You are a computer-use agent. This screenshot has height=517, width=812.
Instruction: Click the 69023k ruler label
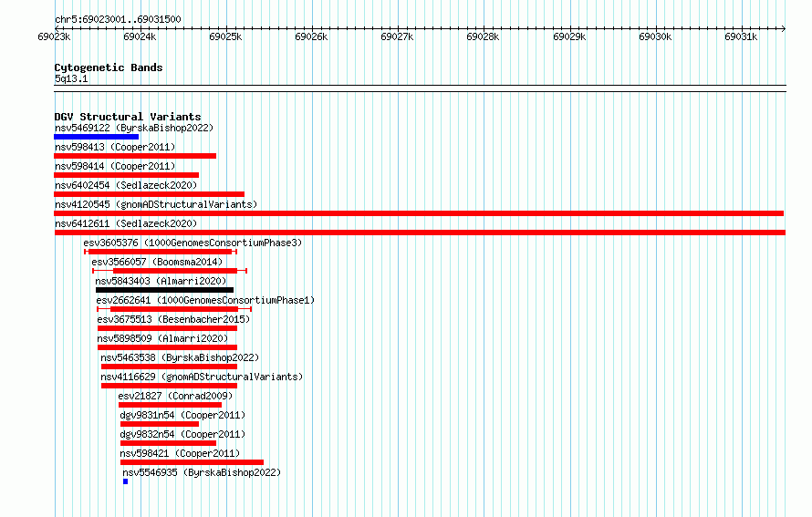coord(54,36)
